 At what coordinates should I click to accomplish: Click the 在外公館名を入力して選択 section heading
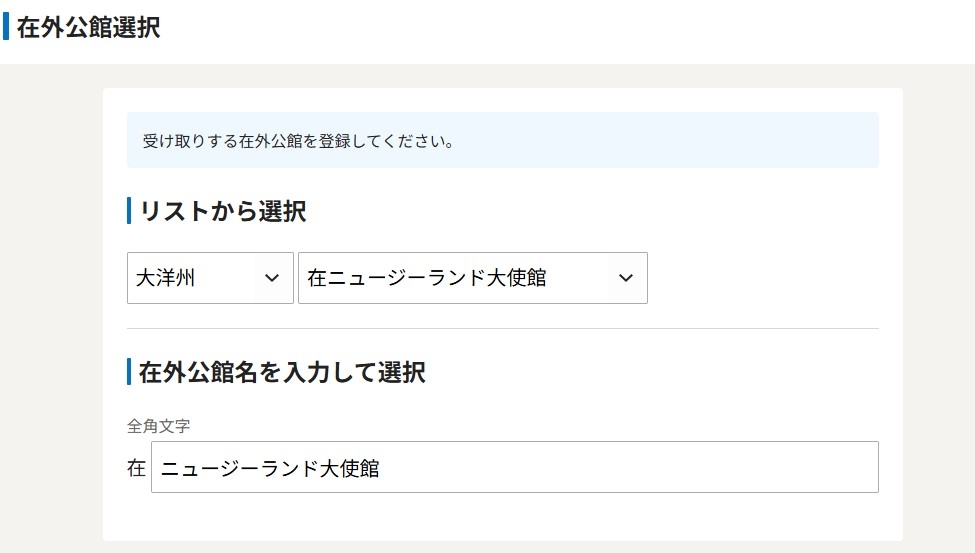[x=282, y=373]
